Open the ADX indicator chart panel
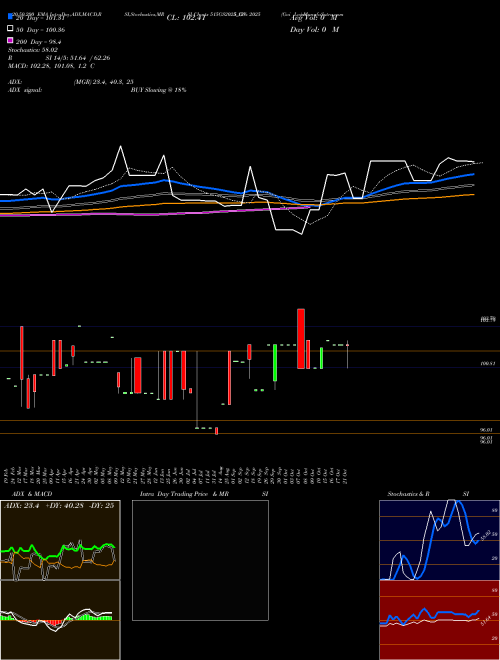This screenshot has height=660, width=500. coord(60,540)
